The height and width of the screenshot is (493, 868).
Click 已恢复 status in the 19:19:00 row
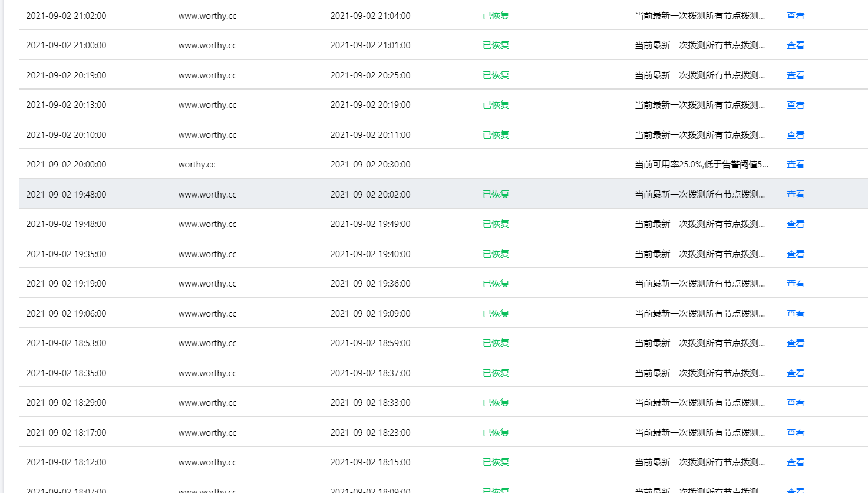pyautogui.click(x=496, y=284)
